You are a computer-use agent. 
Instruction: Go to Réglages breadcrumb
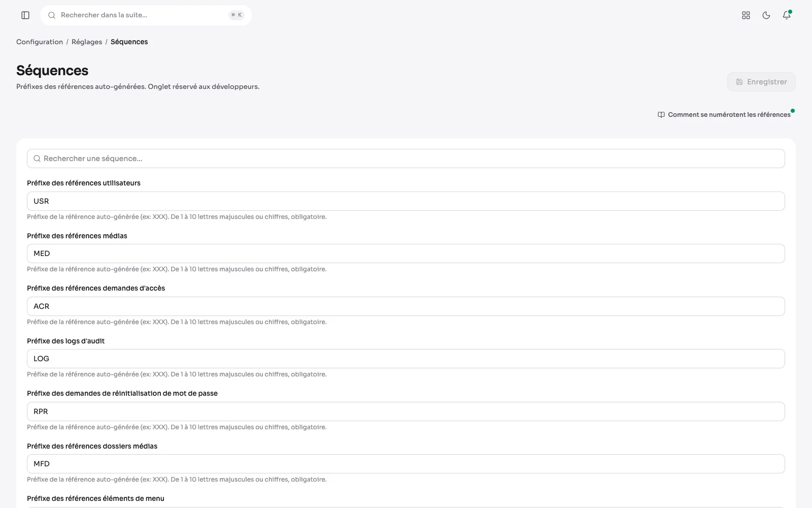[x=87, y=42]
